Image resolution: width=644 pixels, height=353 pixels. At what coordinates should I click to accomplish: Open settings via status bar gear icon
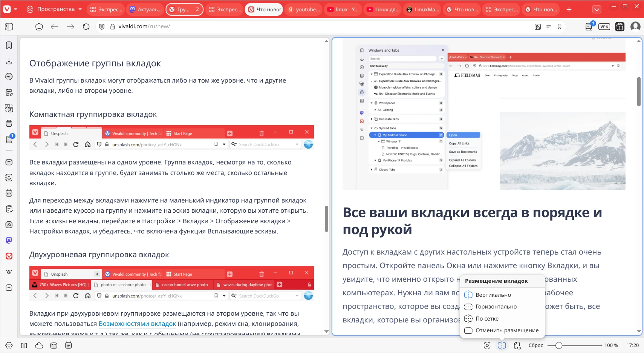coord(8,345)
